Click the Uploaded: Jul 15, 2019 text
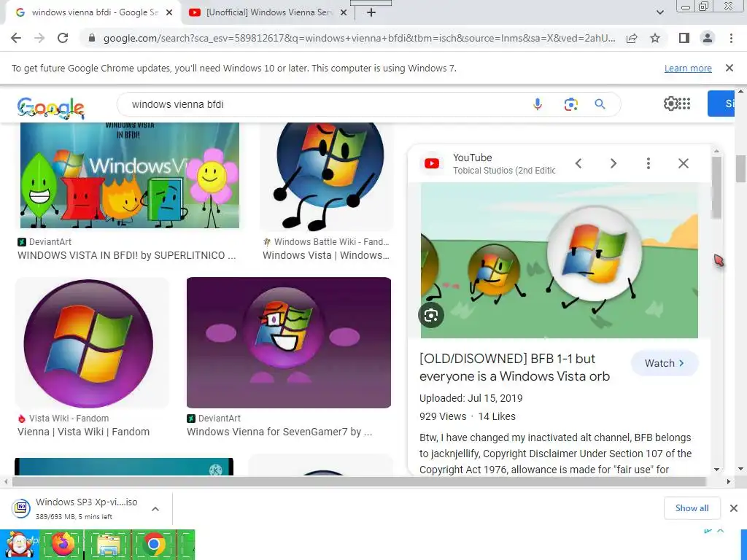Screen dimensions: 747x560 [471, 398]
